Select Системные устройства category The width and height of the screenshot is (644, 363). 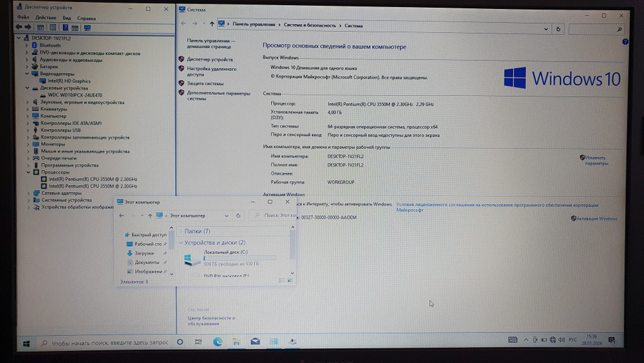pos(66,200)
